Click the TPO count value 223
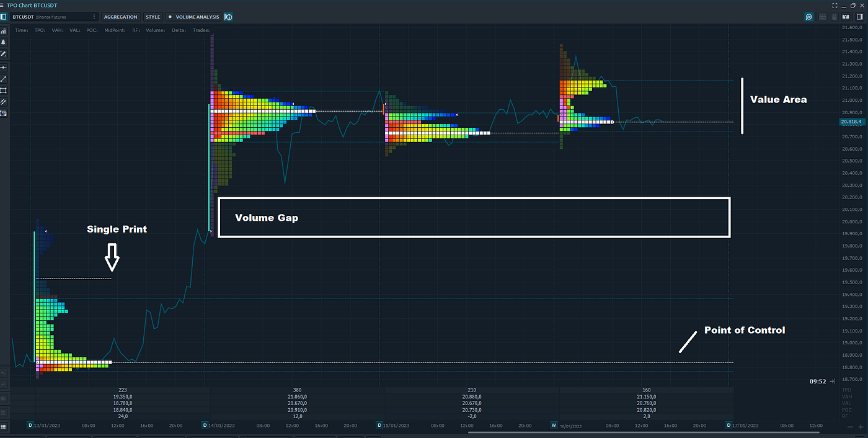The height and width of the screenshot is (438, 868). click(123, 390)
